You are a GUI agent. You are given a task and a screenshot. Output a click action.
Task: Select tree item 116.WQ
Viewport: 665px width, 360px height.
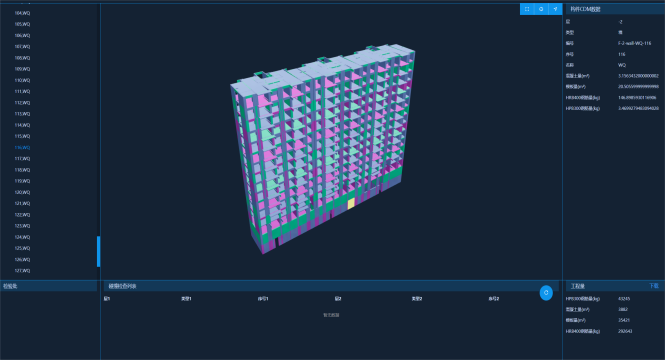[x=22, y=148]
